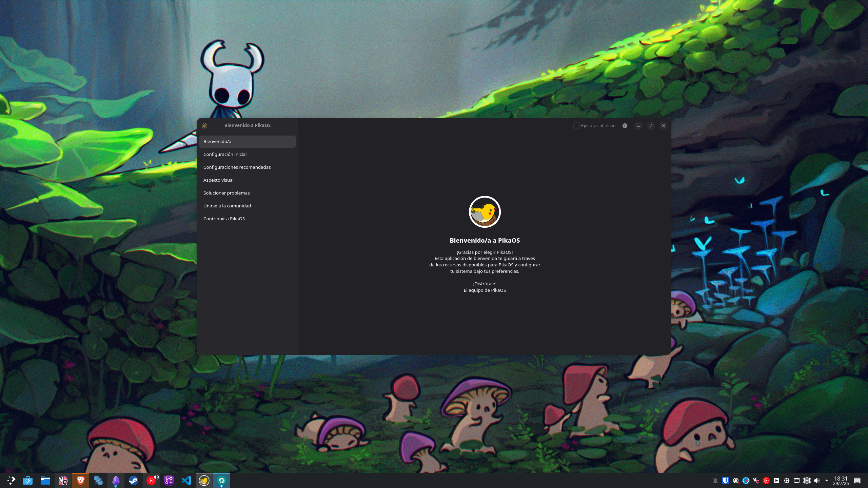Screen dimensions: 868x488
Task: Launch the purple git branch app
Action: click(x=169, y=481)
